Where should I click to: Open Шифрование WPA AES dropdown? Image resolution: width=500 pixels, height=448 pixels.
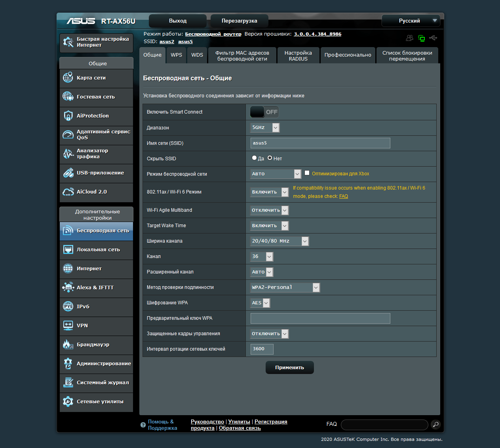click(x=260, y=303)
